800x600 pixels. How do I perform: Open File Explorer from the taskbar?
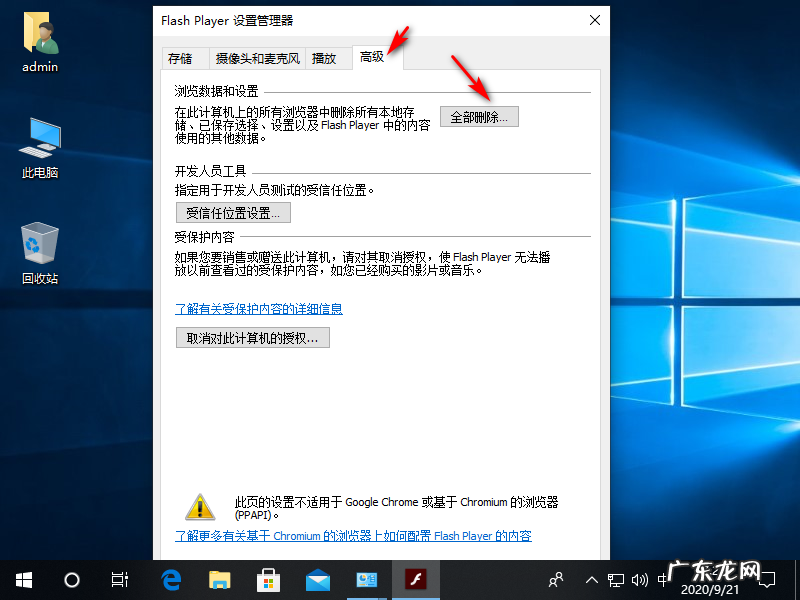219,579
